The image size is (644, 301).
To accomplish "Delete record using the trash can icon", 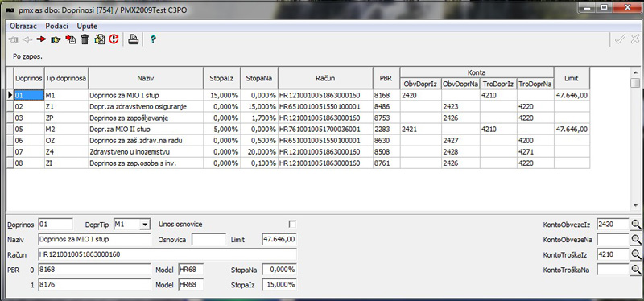I will (85, 39).
